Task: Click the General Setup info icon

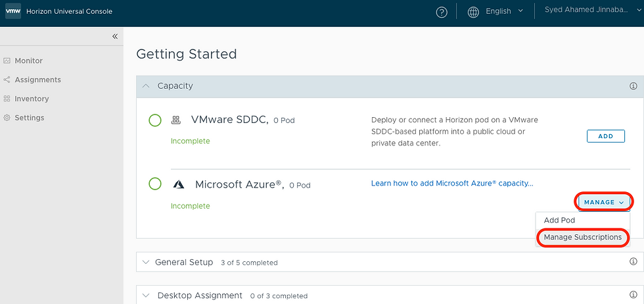Action: coord(633,262)
